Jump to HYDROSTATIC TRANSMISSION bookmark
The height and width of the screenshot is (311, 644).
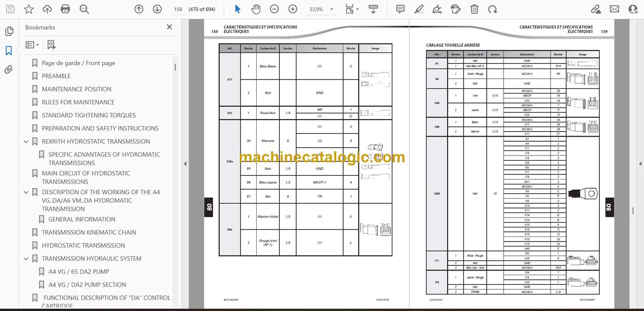pyautogui.click(x=83, y=245)
